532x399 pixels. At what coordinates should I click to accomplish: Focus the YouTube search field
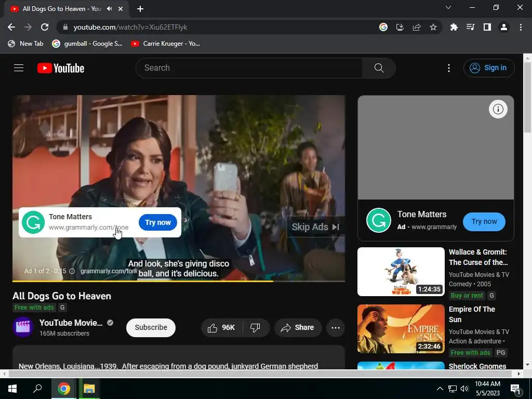(x=249, y=68)
